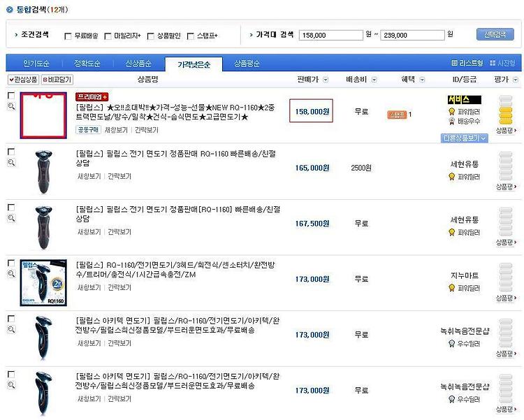Click minimum price field showing 158,000
Screen dimensions: 524x420
(331, 35)
